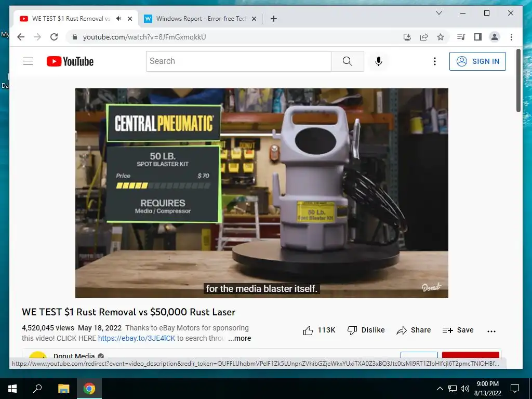Share this page from Chrome toolbar
Viewport: 532px width, 399px height.
(x=424, y=37)
